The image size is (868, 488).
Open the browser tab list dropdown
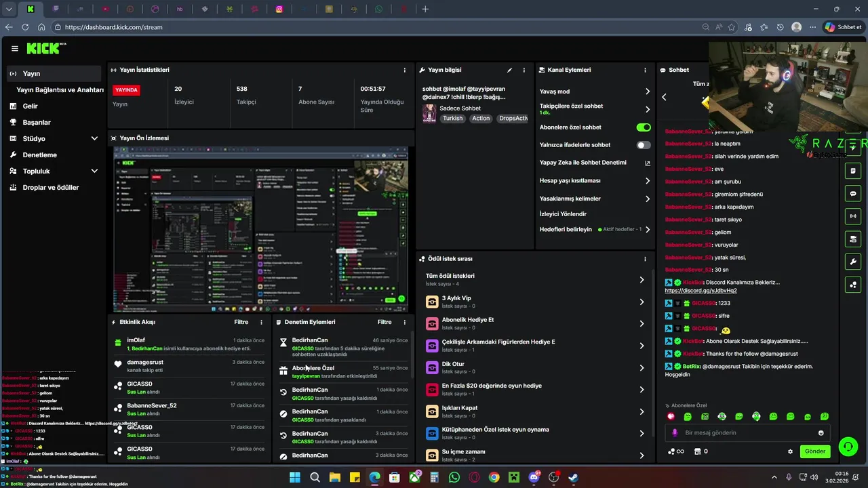point(9,9)
